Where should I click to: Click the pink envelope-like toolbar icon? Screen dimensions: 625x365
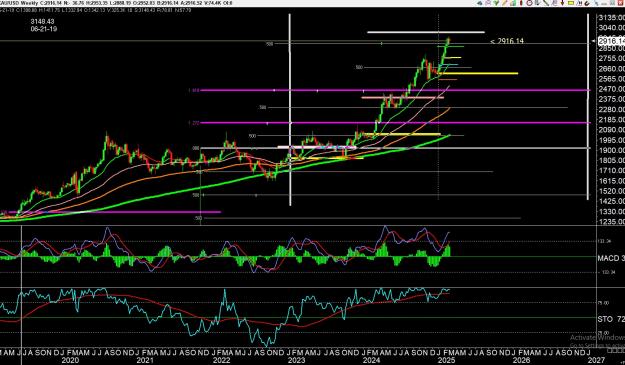coord(488,3)
